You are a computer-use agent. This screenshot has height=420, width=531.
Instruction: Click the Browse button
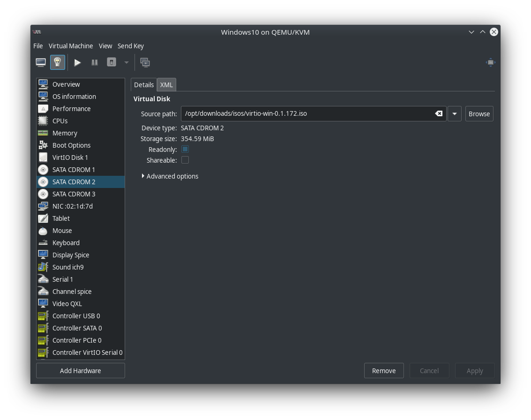click(x=479, y=114)
